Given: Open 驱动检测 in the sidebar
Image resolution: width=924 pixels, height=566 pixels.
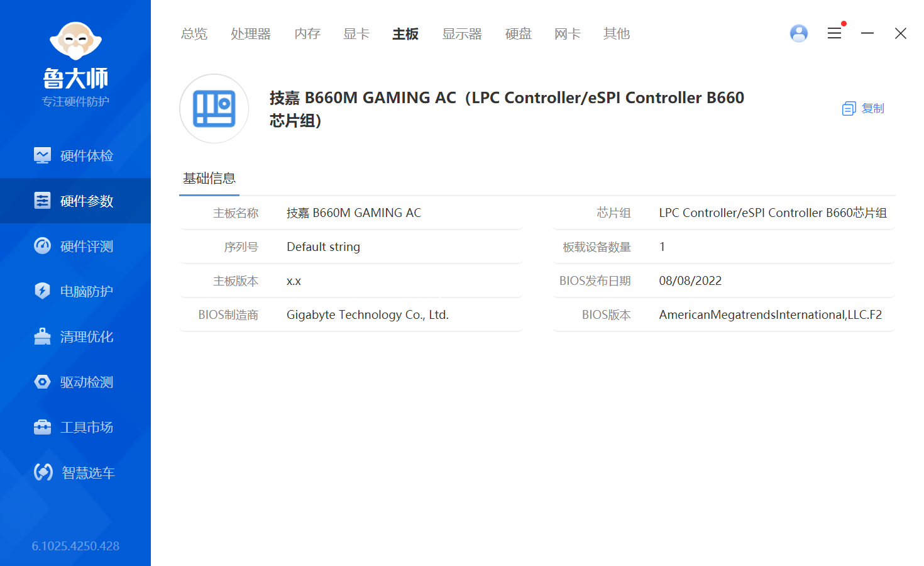Looking at the screenshot, I should point(75,382).
